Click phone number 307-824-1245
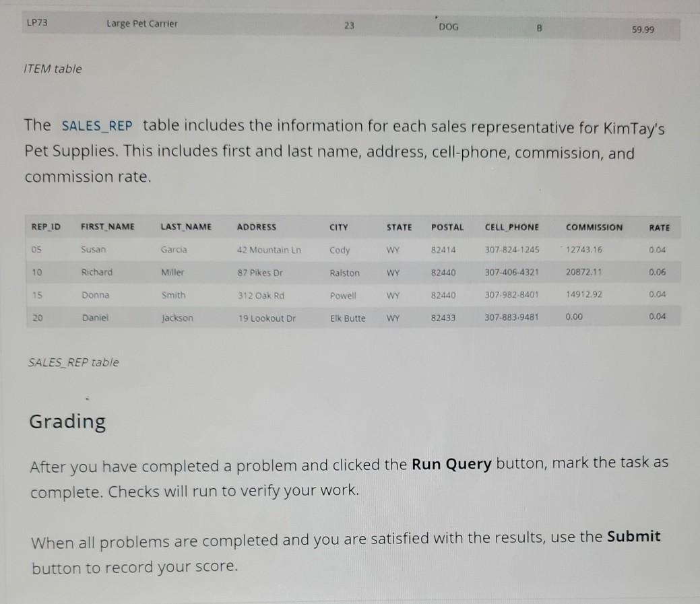 (512, 250)
